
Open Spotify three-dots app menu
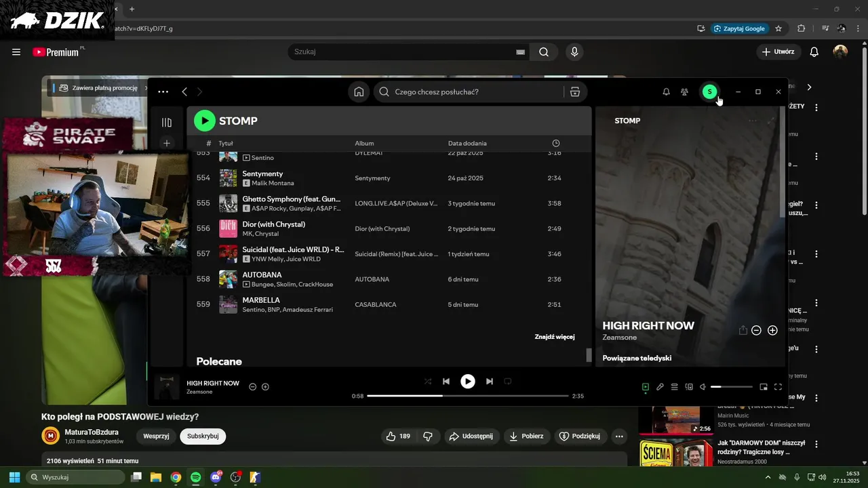tap(163, 92)
